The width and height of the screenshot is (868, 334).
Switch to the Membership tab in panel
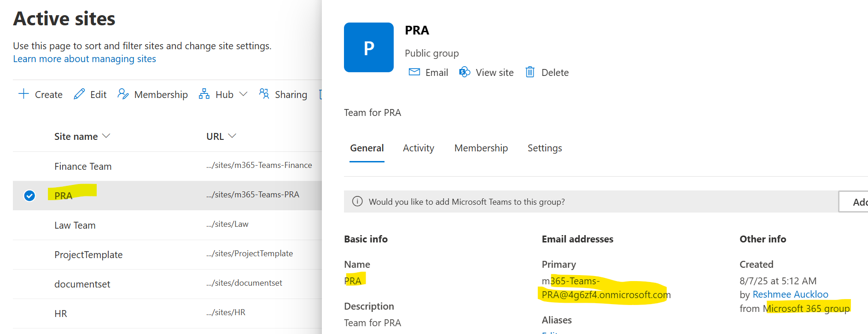(x=481, y=148)
